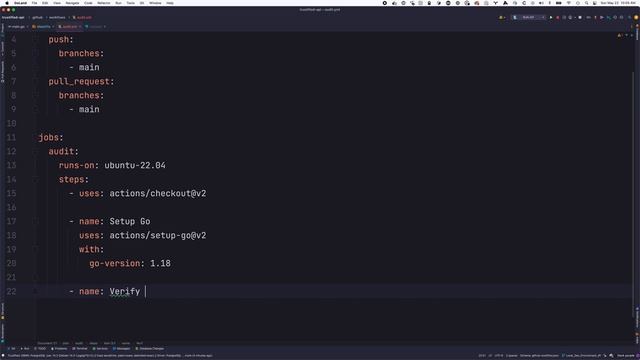Screen dimensions: 640x360
Task: Collapse the branches block on line 5
Action: [36, 53]
